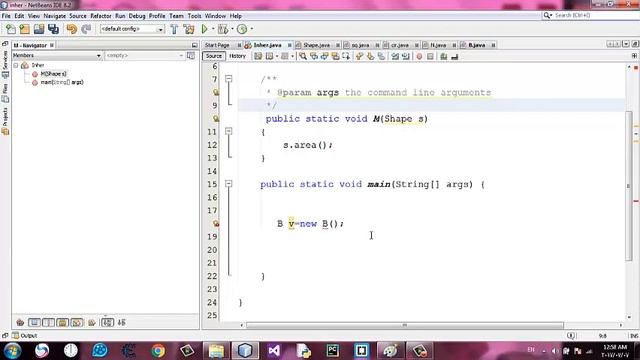
Task: Click the Toggle Bookmark icon in editor toolbar
Action: point(381,56)
